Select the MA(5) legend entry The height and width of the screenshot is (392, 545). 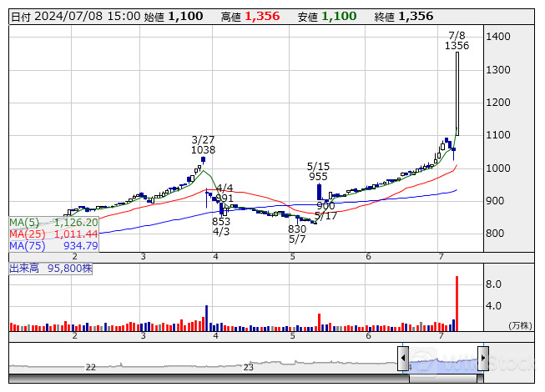point(53,223)
